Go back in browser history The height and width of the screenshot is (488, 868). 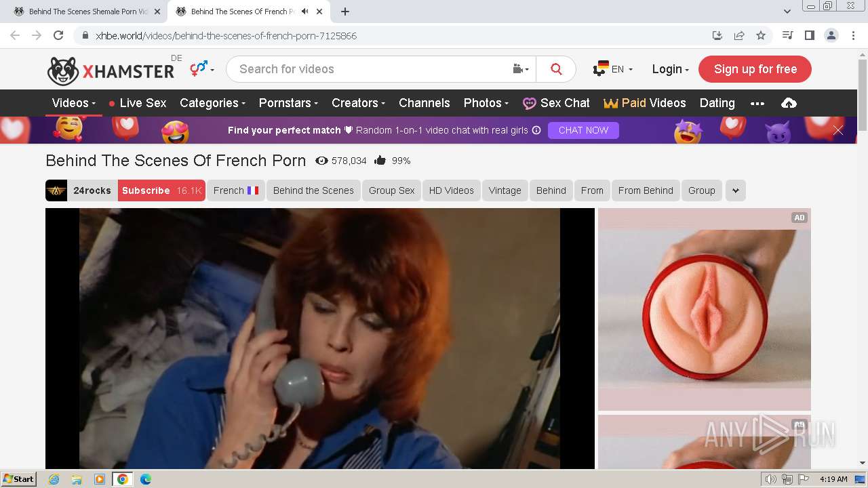(x=15, y=35)
